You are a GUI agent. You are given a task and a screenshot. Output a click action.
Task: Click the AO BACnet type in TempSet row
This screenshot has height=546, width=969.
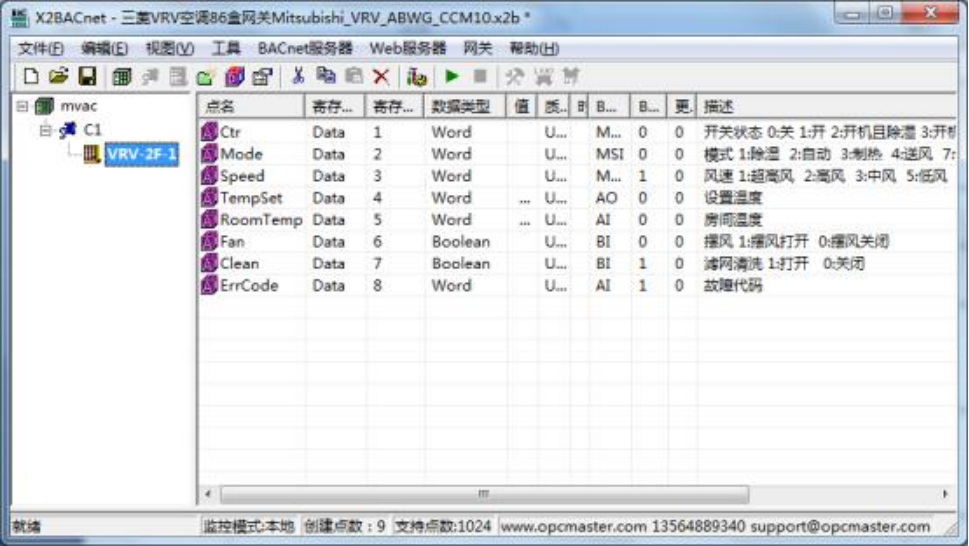(x=606, y=198)
